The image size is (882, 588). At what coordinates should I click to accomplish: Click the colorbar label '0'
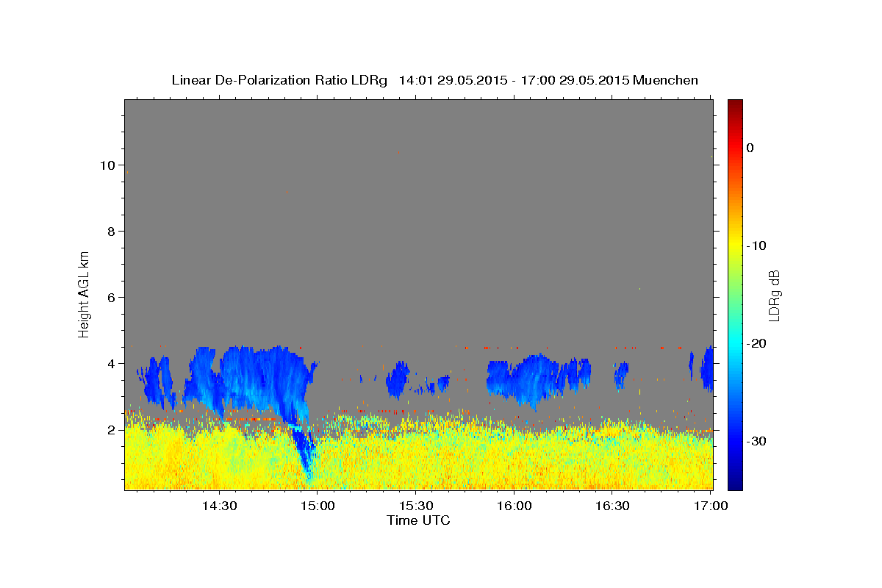(750, 148)
